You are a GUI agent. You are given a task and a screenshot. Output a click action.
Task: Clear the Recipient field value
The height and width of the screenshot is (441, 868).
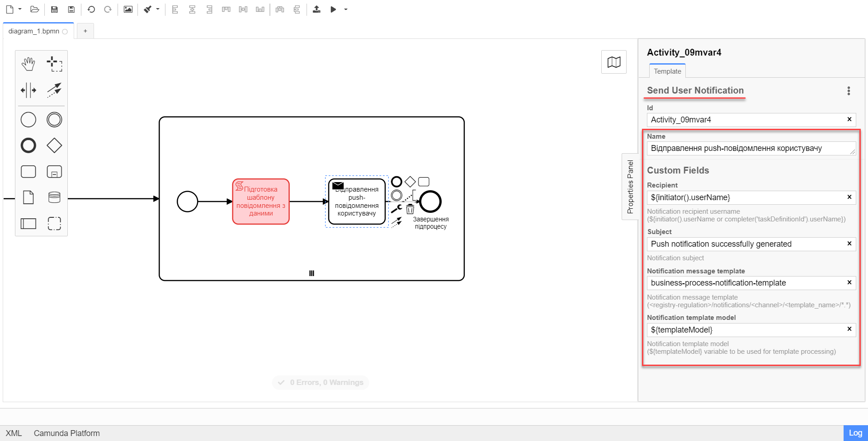(849, 197)
